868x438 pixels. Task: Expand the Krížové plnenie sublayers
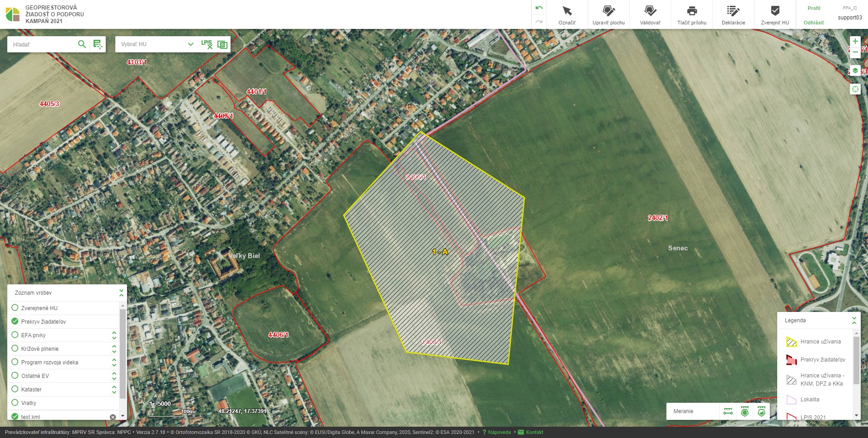point(114,349)
